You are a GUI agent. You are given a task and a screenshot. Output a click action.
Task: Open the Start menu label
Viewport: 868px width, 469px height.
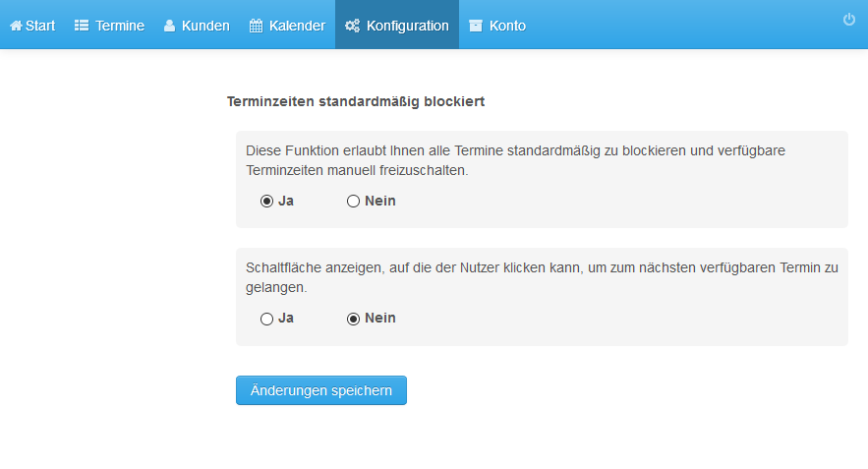point(40,26)
